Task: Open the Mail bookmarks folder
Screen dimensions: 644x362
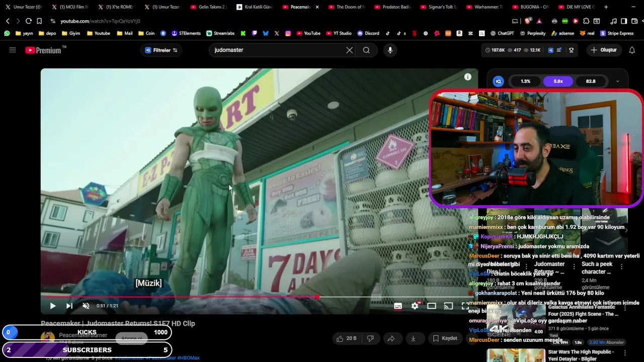Action: pos(124,33)
